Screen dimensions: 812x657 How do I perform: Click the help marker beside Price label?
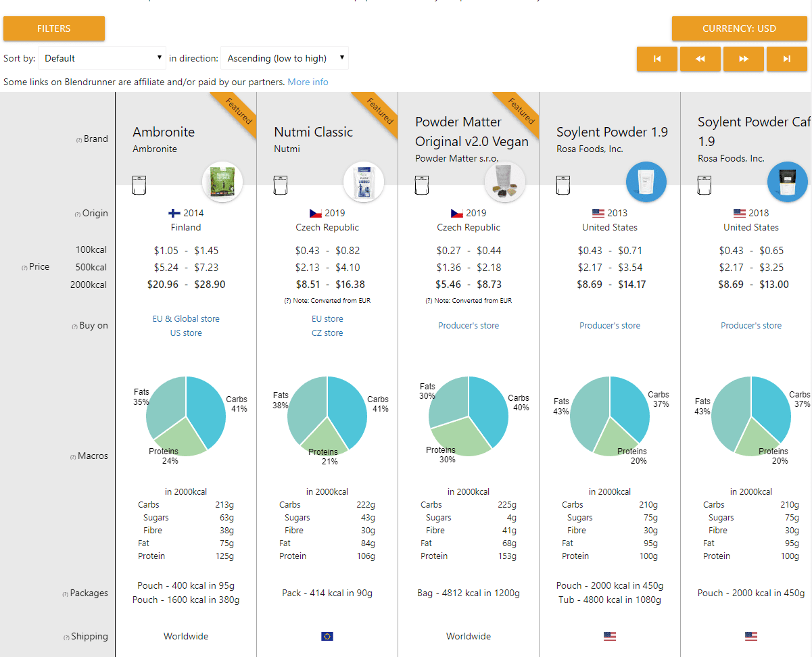pyautogui.click(x=24, y=268)
